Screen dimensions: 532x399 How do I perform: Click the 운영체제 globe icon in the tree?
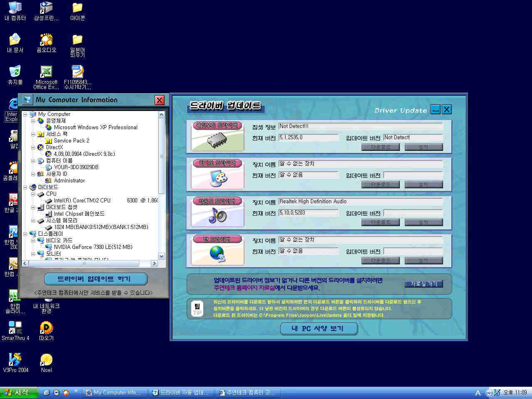click(40, 121)
